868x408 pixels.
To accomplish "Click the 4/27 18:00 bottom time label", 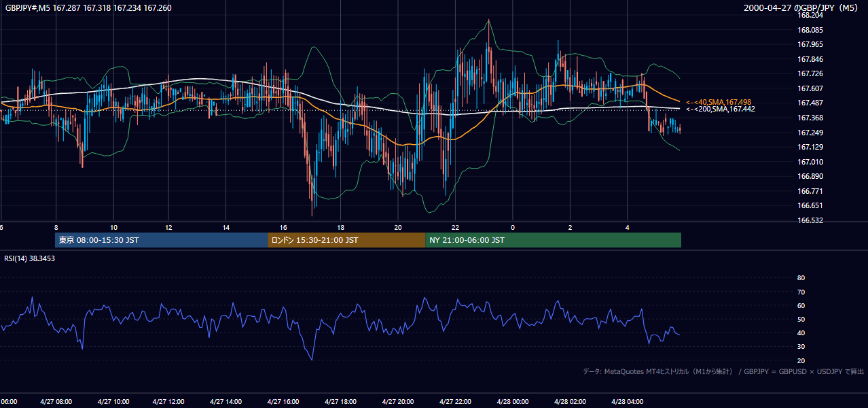I will 341,401.
